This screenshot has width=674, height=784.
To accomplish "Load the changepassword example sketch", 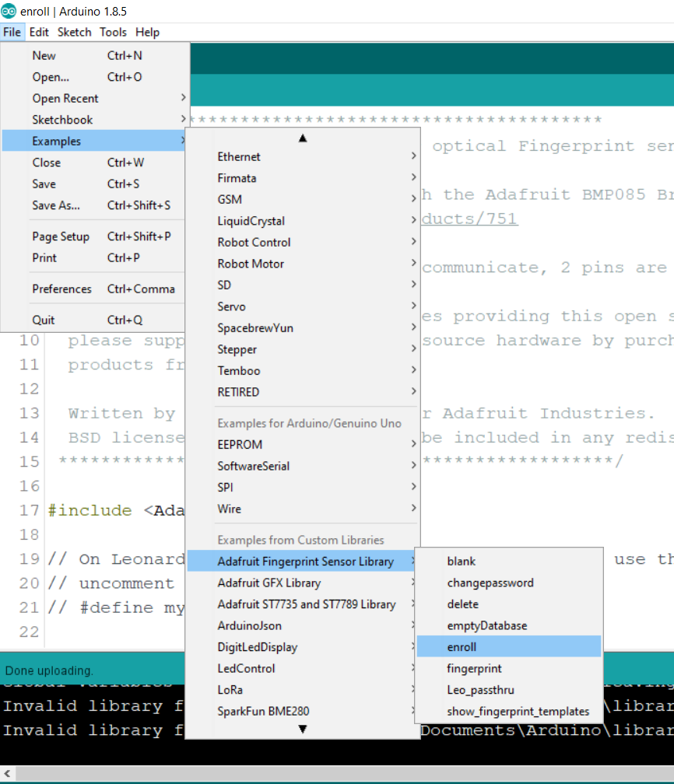I will (x=509, y=583).
